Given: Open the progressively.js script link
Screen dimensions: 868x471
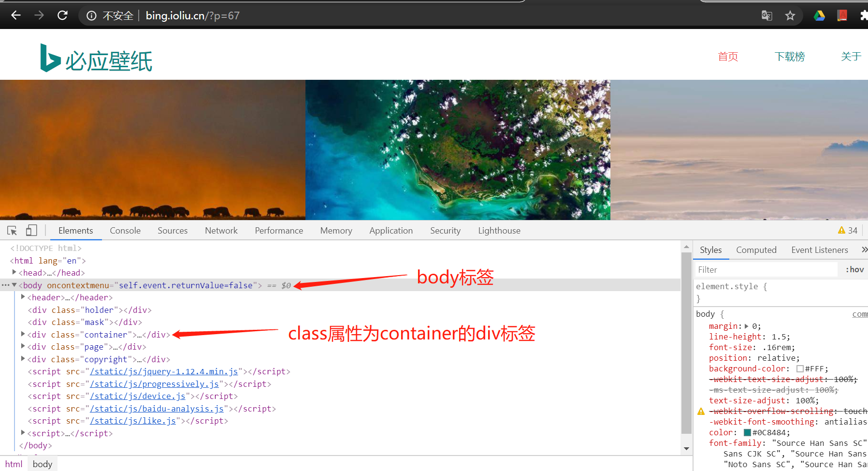Looking at the screenshot, I should click(x=155, y=384).
